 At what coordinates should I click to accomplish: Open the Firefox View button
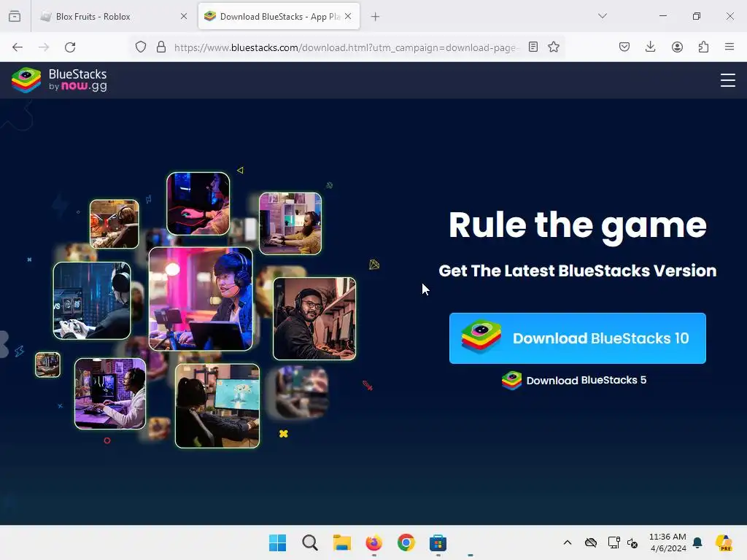point(15,16)
